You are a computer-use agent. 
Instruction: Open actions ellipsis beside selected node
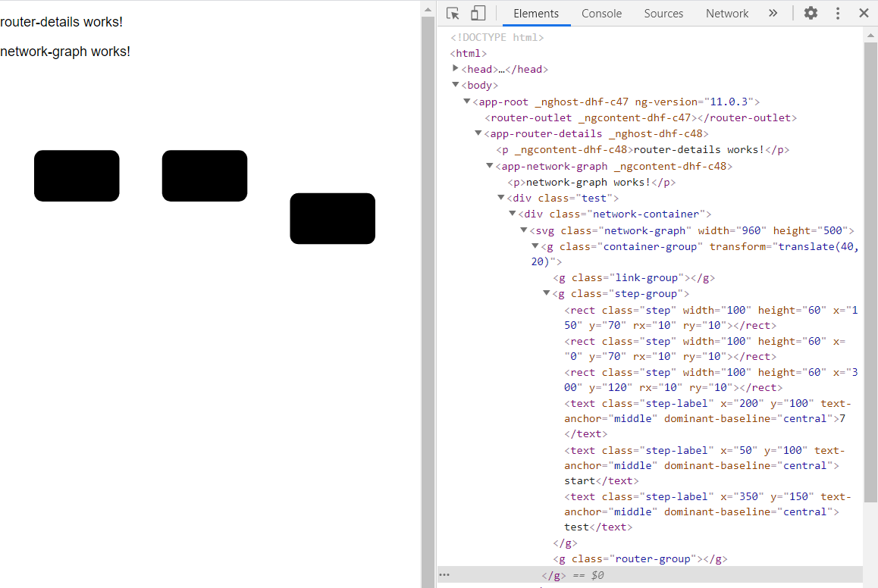coord(444,574)
